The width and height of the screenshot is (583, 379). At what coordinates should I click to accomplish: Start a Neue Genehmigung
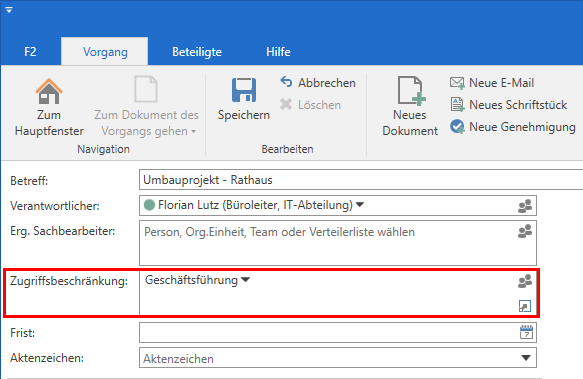[x=512, y=127]
